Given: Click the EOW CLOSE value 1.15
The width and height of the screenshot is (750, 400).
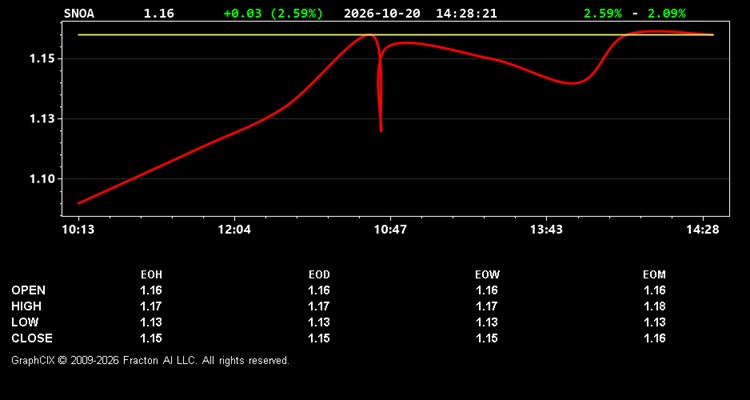Looking at the screenshot, I should point(487,338).
